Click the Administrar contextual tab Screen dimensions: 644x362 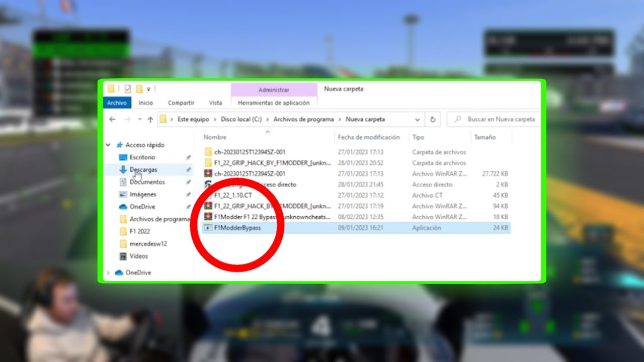point(274,90)
